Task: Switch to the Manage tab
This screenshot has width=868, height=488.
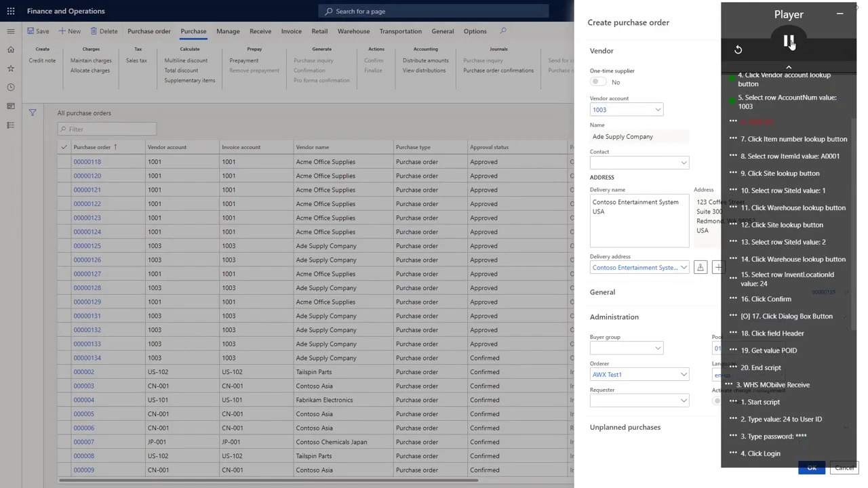Action: (x=228, y=31)
